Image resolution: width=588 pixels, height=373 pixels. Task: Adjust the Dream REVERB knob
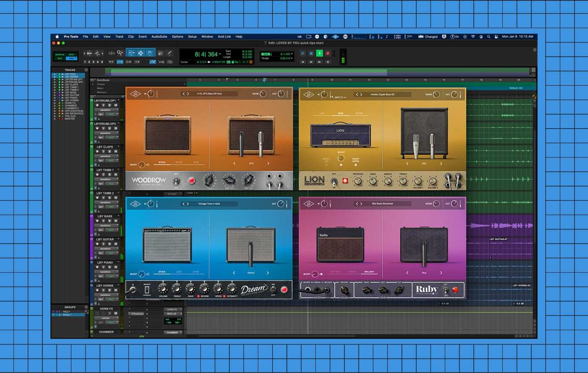pos(204,289)
